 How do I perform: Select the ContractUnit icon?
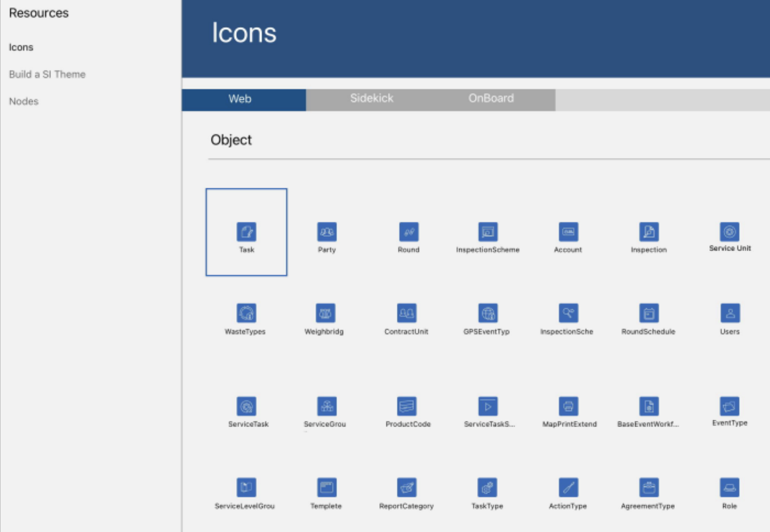point(406,314)
